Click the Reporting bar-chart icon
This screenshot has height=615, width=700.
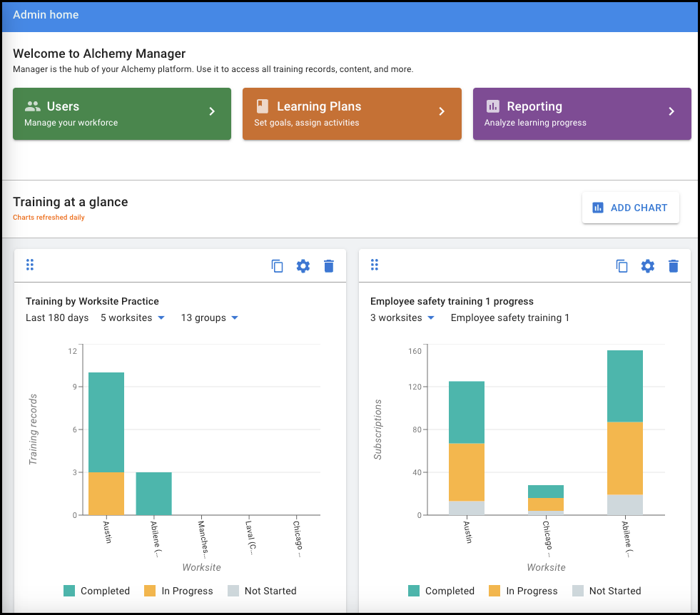point(492,106)
